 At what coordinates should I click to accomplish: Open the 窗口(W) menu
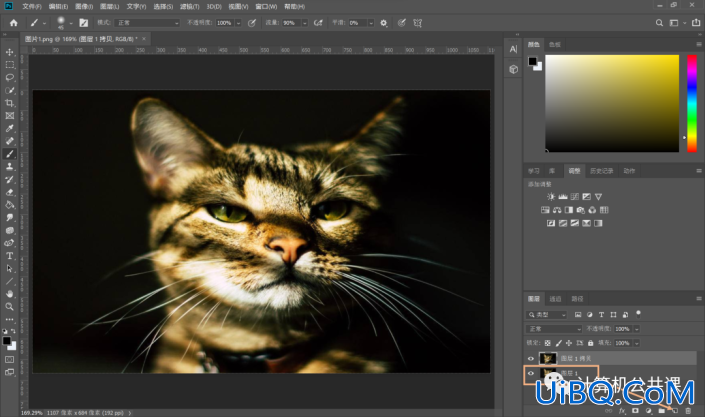pyautogui.click(x=266, y=6)
